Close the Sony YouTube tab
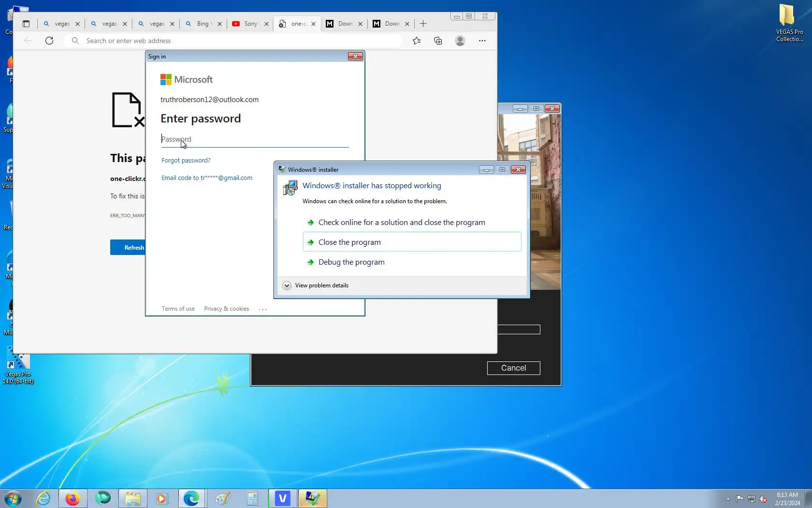The image size is (812, 508). point(266,24)
